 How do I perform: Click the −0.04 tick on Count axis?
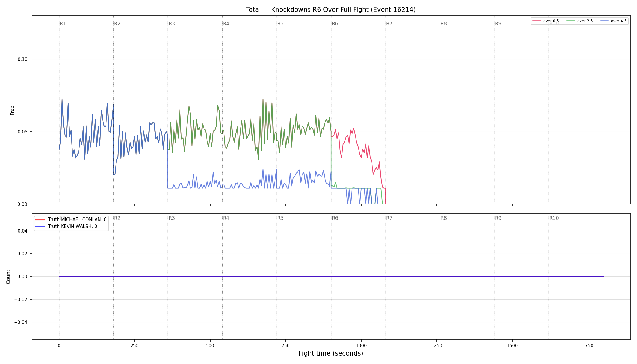(x=21, y=322)
